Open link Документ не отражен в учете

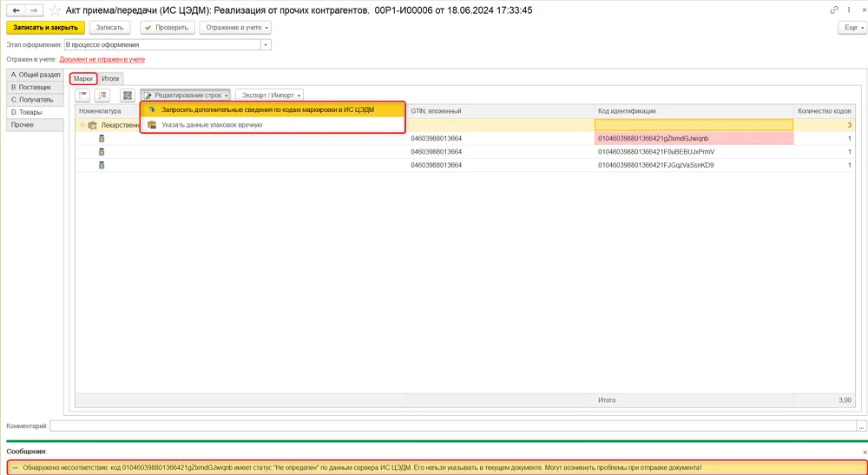point(102,59)
